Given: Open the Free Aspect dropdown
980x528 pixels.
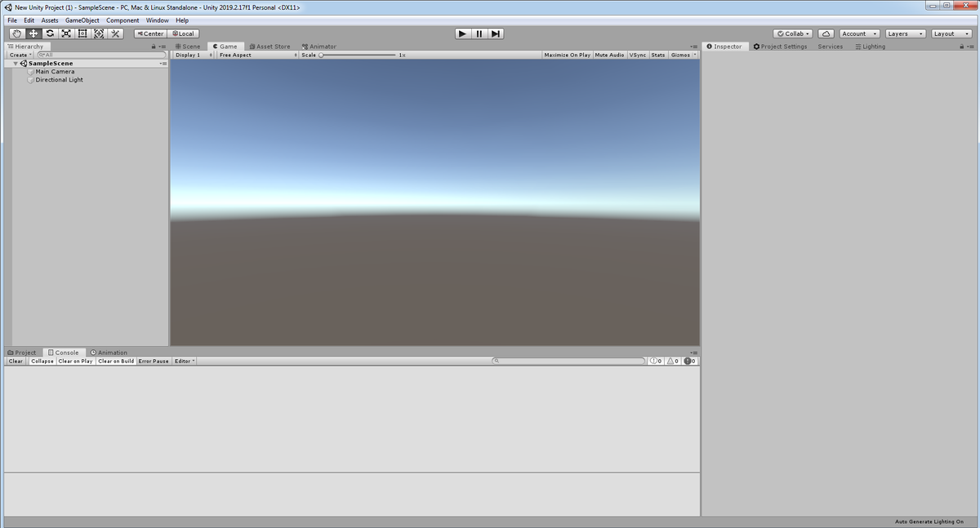Looking at the screenshot, I should (256, 55).
